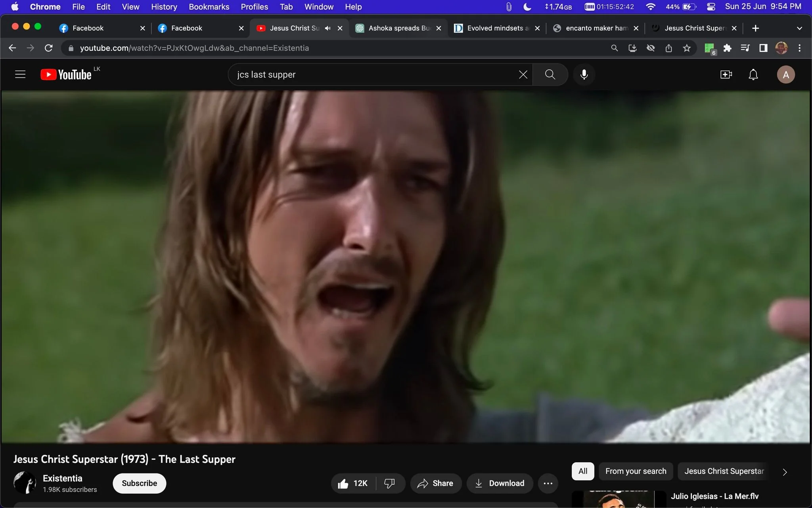Open the more actions three-dot menu
This screenshot has width=812, height=508.
click(548, 483)
